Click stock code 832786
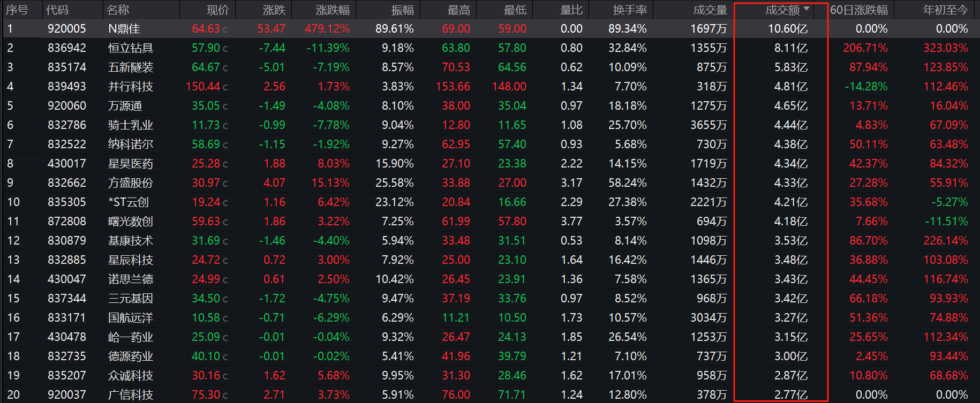The height and width of the screenshot is (403, 980). pyautogui.click(x=67, y=125)
